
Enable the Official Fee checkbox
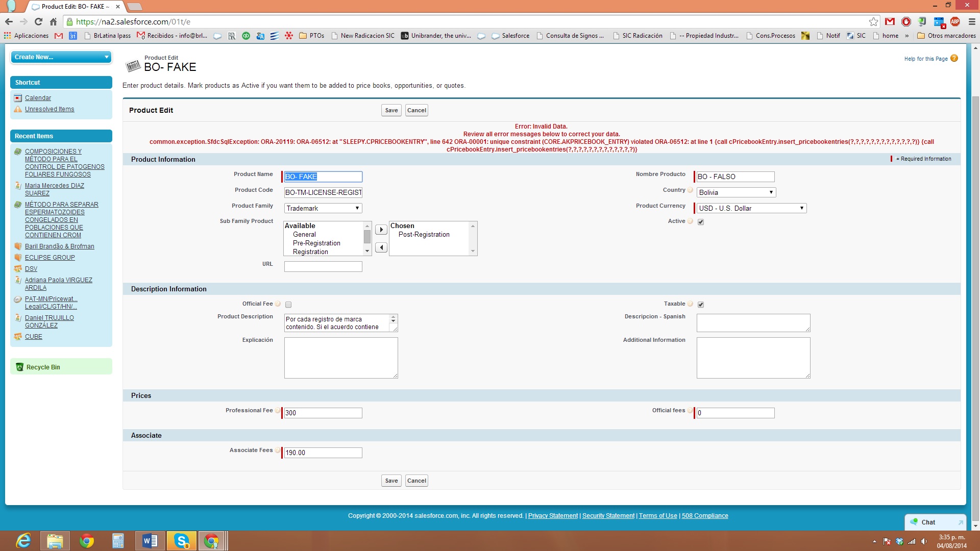[288, 305]
